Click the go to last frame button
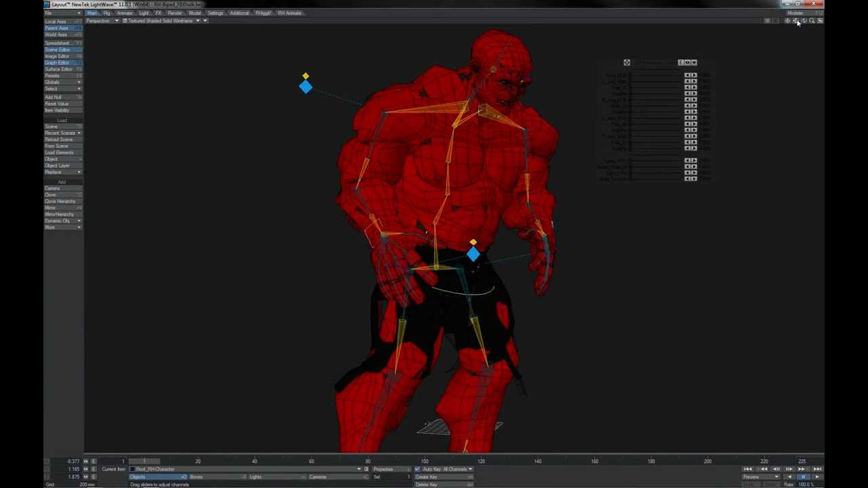Screen dimensions: 868x488 [x=817, y=469]
